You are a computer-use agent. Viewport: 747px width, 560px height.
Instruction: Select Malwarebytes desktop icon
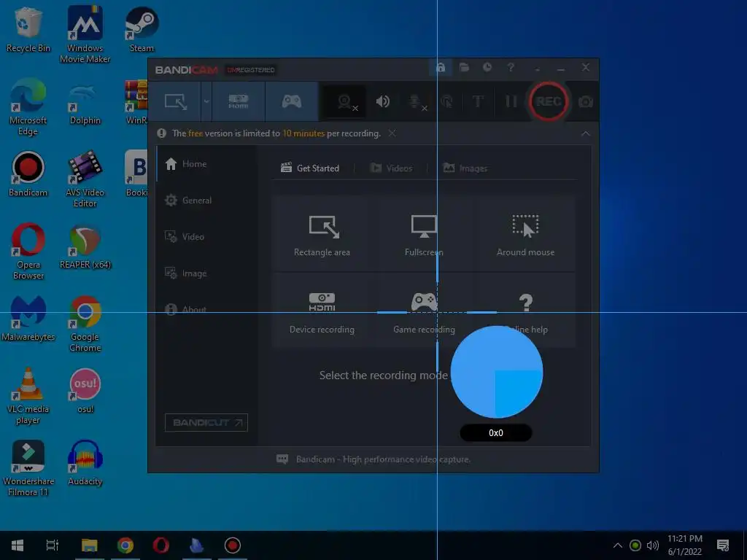point(28,319)
